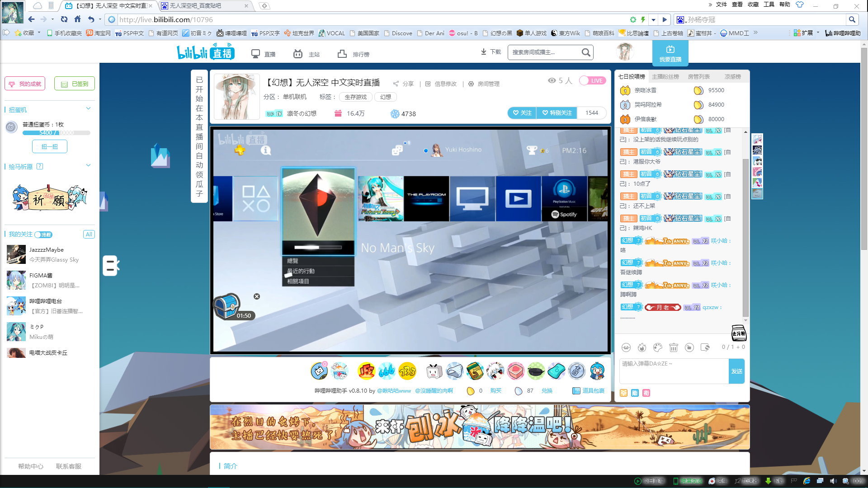Open the back history dropdown arrow
This screenshot has height=488, width=868.
coord(53,19)
